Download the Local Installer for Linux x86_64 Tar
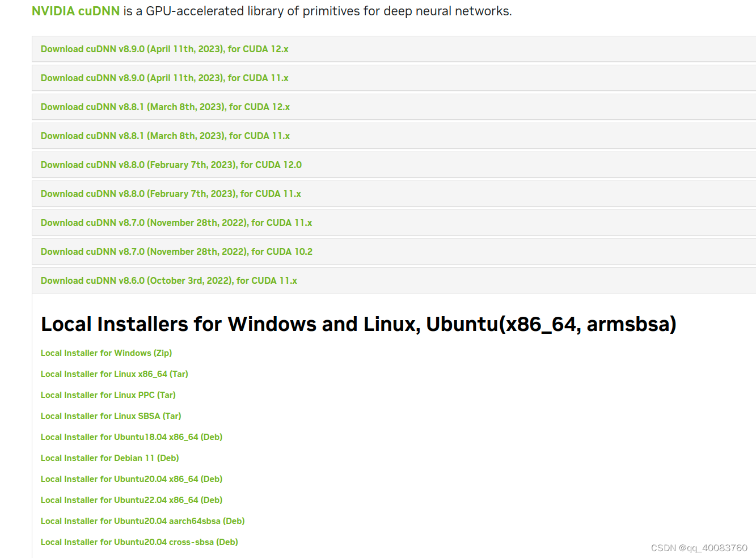The image size is (756, 558). [x=114, y=374]
